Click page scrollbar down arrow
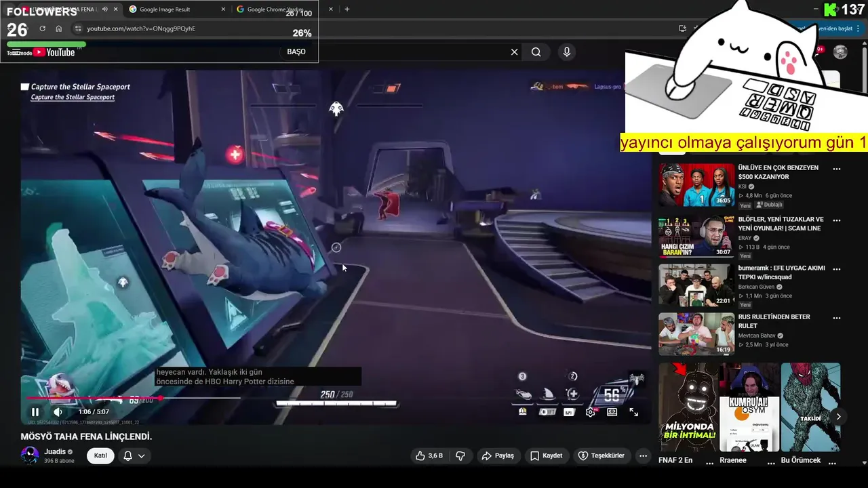 [864, 463]
